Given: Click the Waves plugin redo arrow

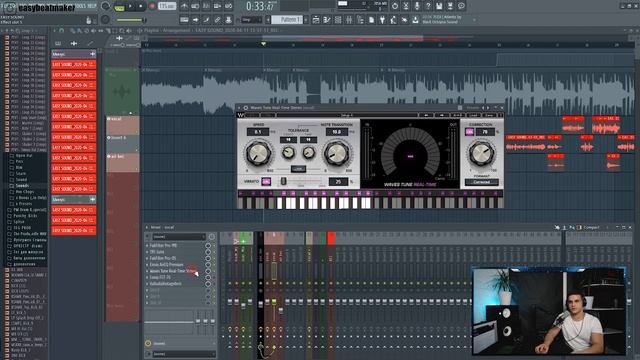Looking at the screenshot, I should coord(441,115).
